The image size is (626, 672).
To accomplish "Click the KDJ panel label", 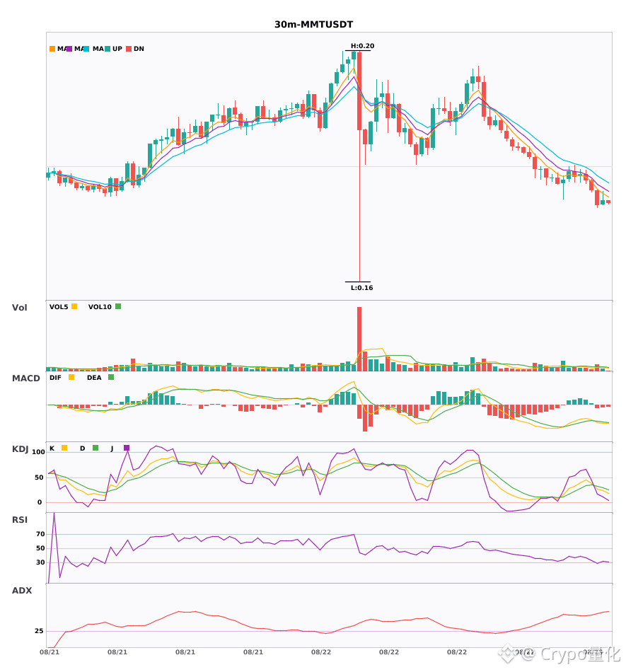I will coord(20,449).
